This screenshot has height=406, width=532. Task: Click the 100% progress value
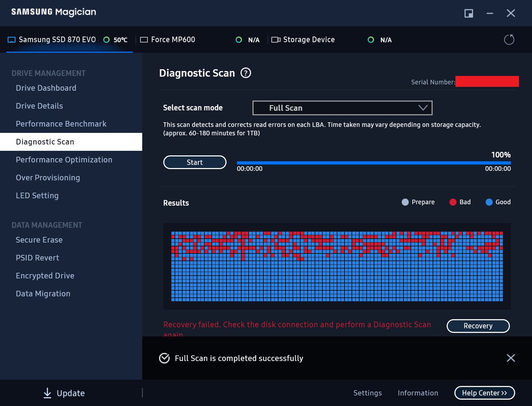501,155
